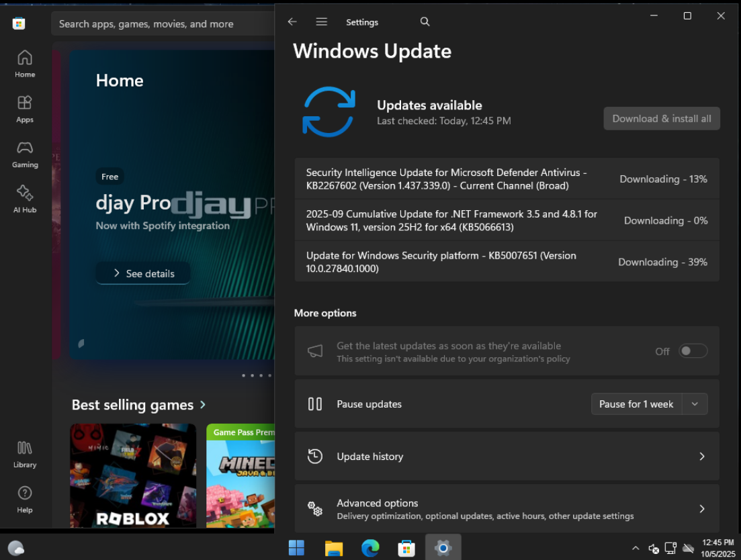Open Update history settings row
Viewport: 741px width, 560px height.
[507, 456]
